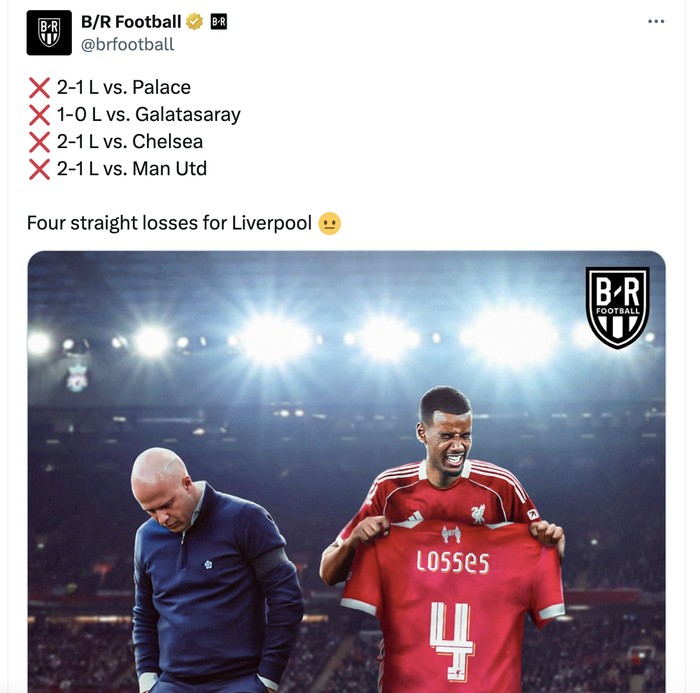Open the B/R Football profile avatar
Viewport: 700px width, 693px height.
(49, 33)
